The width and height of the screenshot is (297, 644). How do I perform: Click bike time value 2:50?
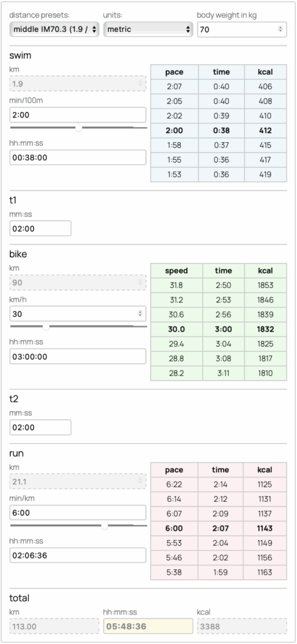click(224, 286)
